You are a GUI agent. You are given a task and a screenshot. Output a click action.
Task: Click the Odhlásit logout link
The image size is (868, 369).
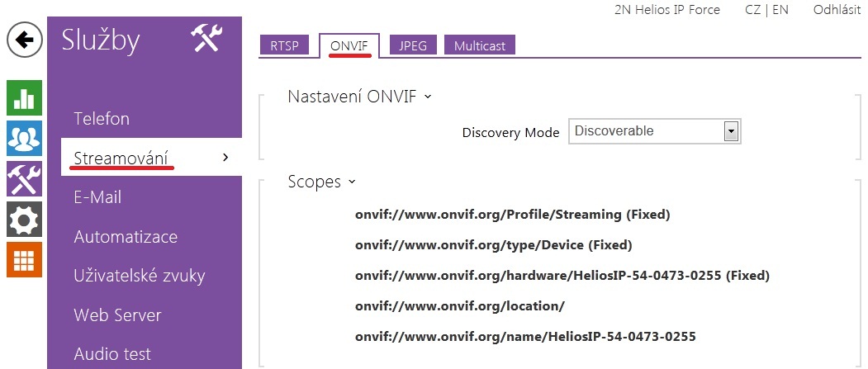[x=837, y=10]
